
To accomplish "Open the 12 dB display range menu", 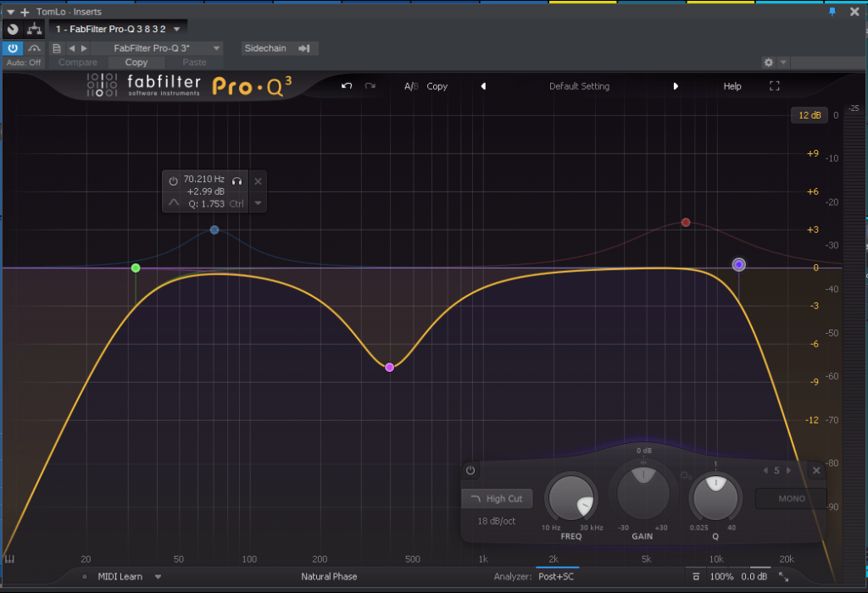I will pyautogui.click(x=809, y=115).
